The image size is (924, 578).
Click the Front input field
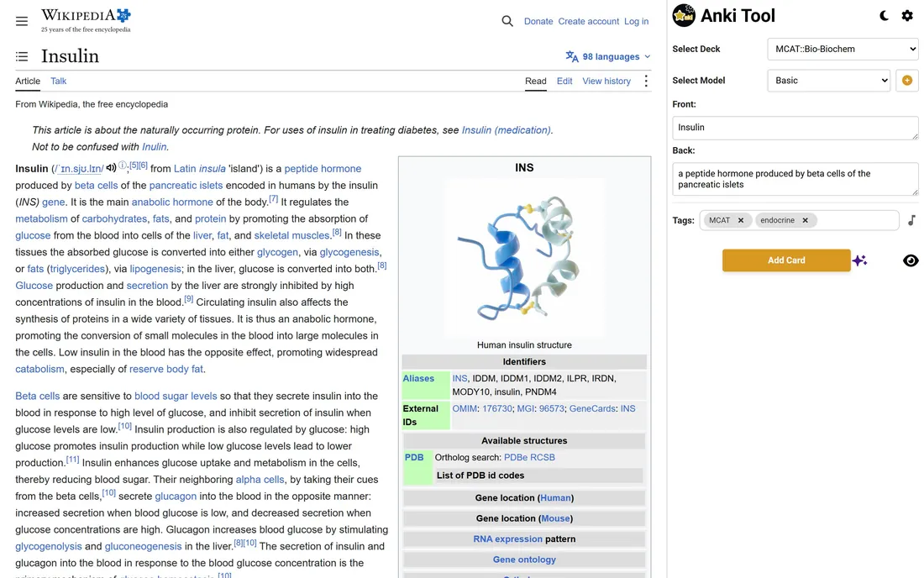click(795, 128)
